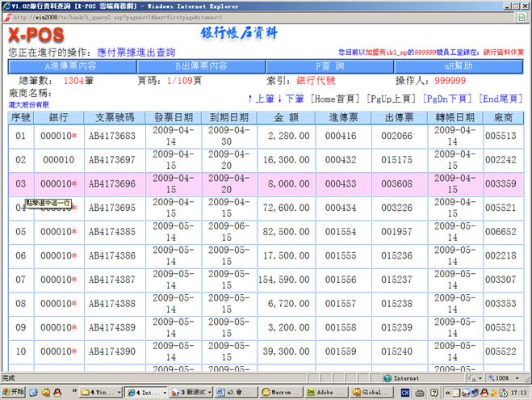Go to next page via PgDn下頁
Image resolution: width=532 pixels, height=400 pixels.
[447, 99]
